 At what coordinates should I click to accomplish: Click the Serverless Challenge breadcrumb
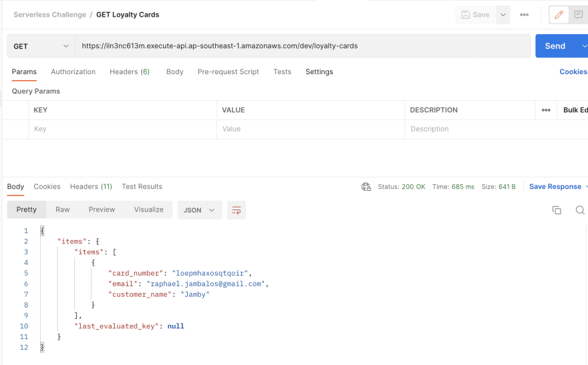coord(50,15)
